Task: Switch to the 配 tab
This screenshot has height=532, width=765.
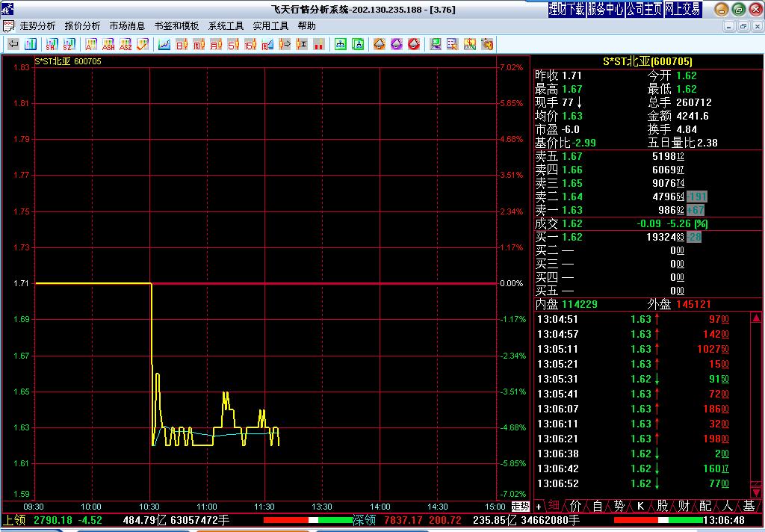Action: [705, 506]
